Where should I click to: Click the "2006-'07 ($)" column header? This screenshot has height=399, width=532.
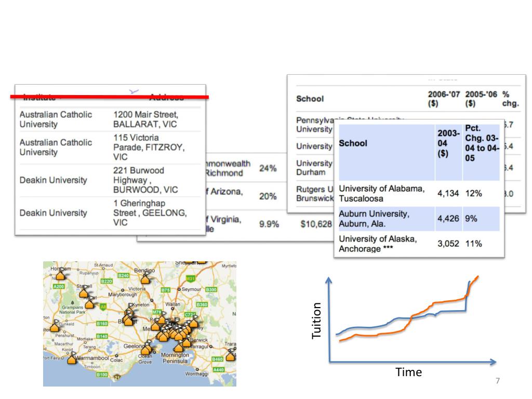coord(444,98)
